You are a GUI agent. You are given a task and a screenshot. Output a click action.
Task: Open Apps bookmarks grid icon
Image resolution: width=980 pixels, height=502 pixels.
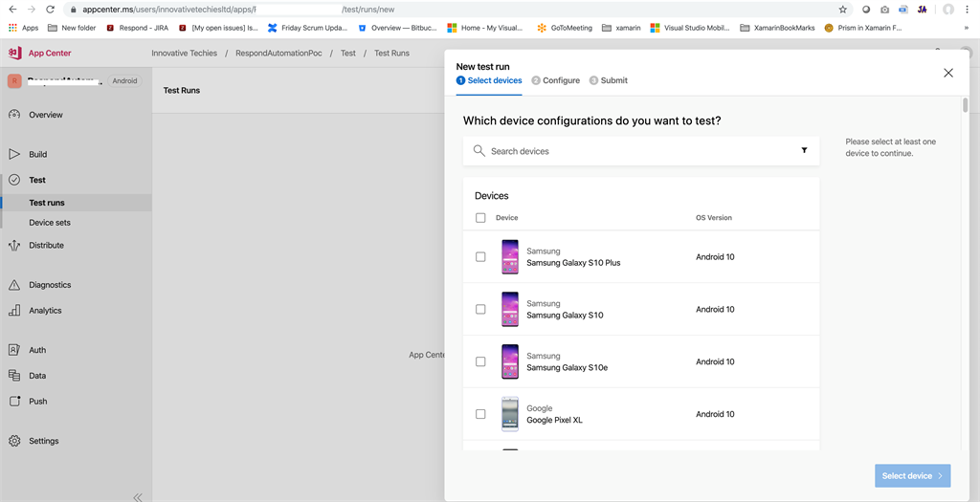coord(12,28)
